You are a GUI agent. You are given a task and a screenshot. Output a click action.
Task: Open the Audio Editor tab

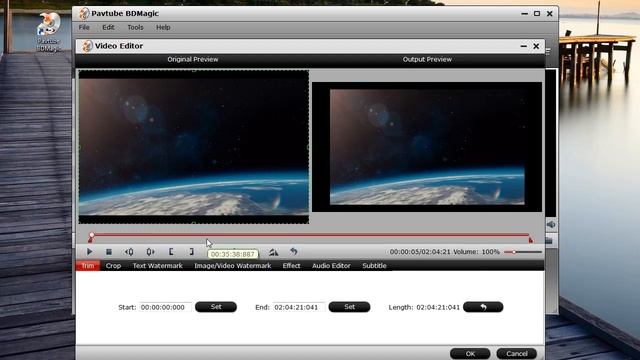point(331,266)
